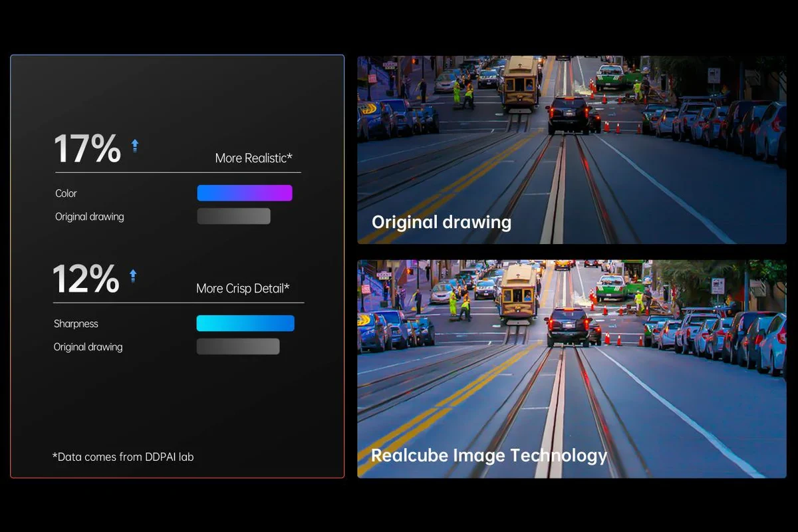Click the cable car in the top photo
Image resolution: width=798 pixels, height=532 pixels.
click(520, 84)
